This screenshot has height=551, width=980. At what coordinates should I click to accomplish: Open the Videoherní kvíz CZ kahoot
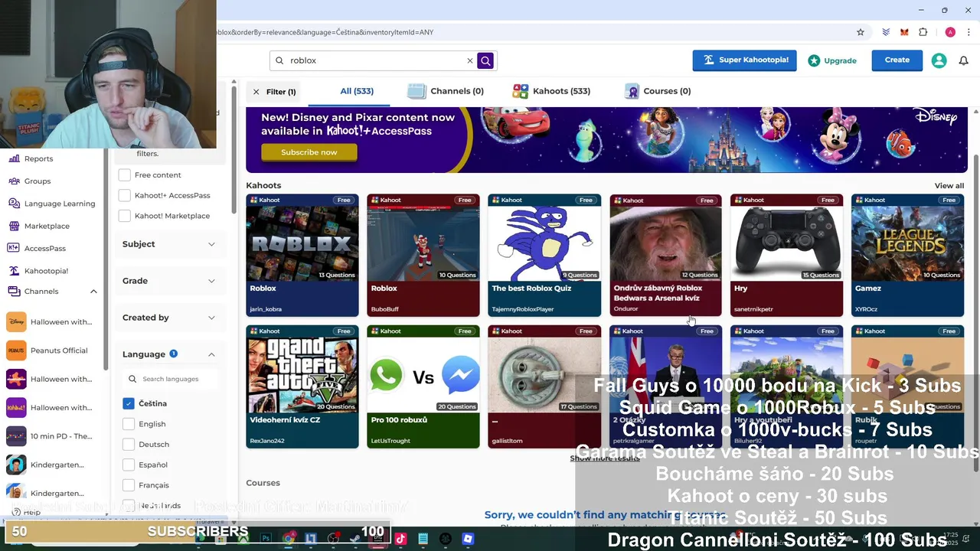[x=302, y=387]
